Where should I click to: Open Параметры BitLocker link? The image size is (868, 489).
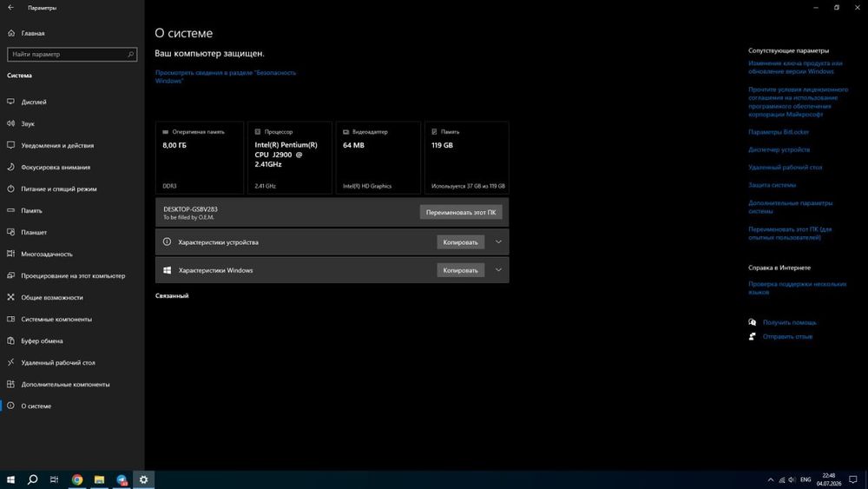pos(779,132)
